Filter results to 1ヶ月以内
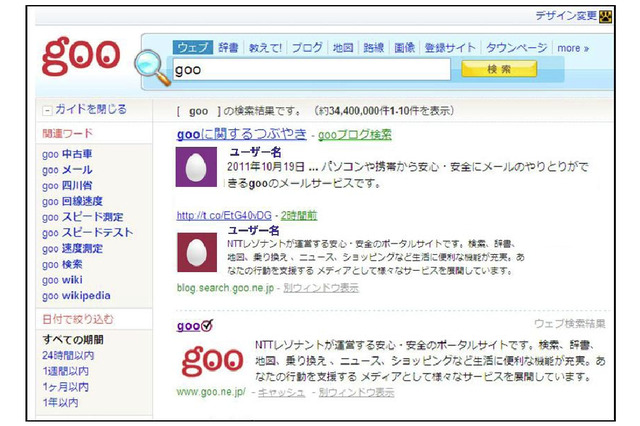The image size is (640, 426). pyautogui.click(x=66, y=387)
